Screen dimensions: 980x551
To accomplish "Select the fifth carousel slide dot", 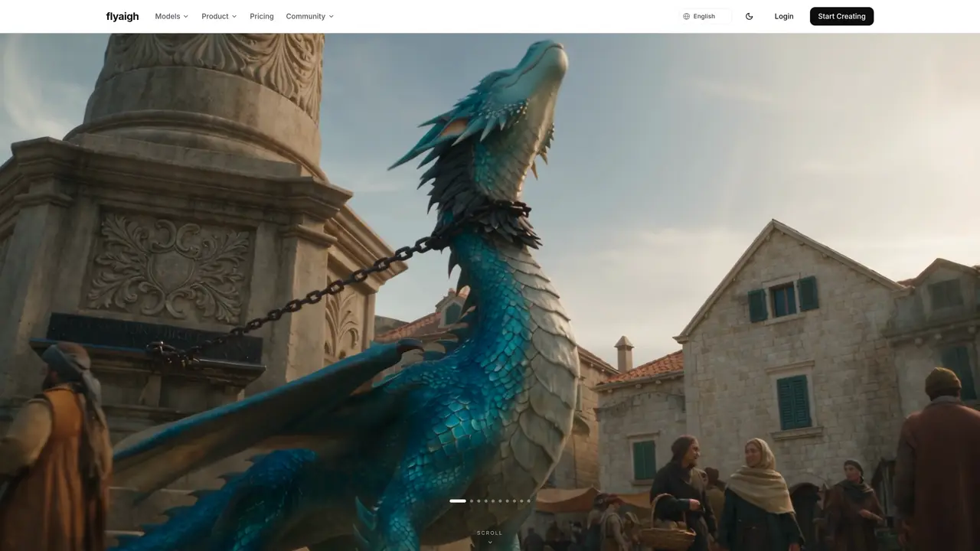I will [x=493, y=501].
